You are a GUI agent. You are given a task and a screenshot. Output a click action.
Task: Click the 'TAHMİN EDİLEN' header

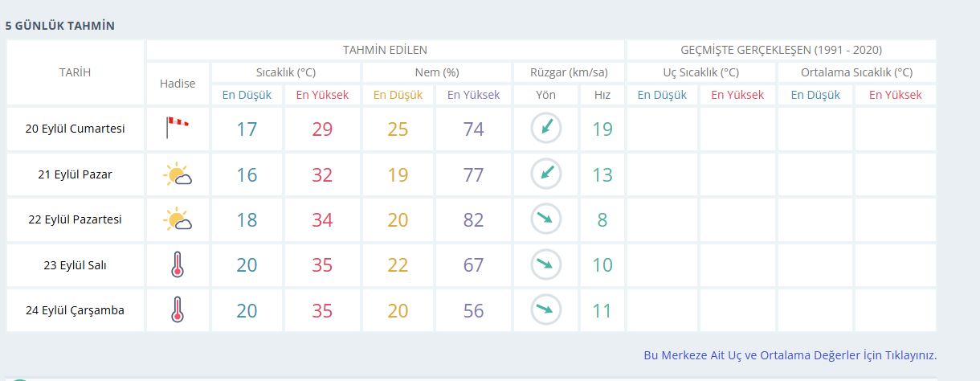coord(386,50)
